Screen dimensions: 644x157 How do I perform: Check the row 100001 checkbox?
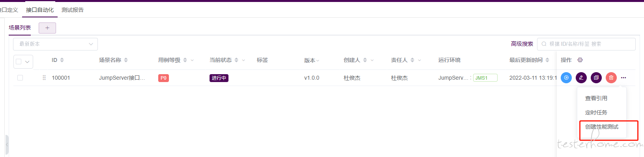tap(20, 78)
